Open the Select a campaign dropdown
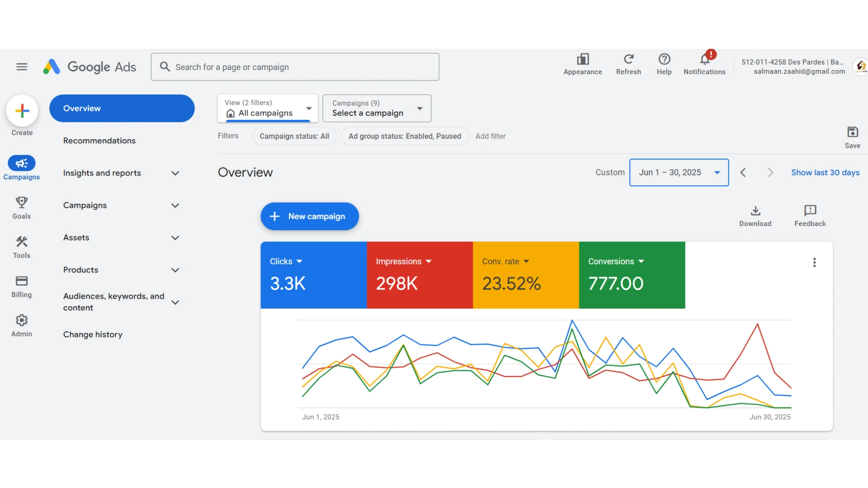The image size is (868, 488). pyautogui.click(x=377, y=108)
